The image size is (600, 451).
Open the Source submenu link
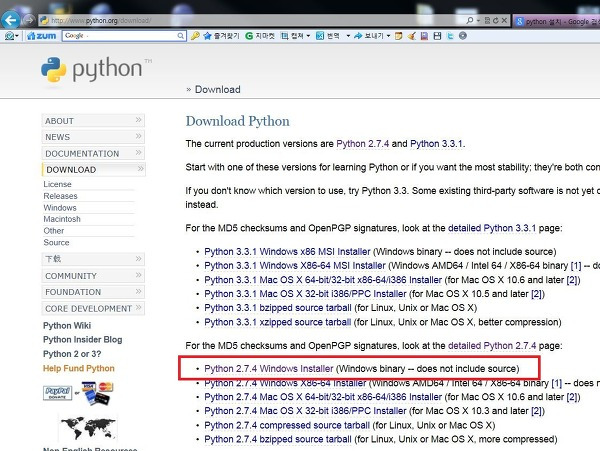[56, 243]
